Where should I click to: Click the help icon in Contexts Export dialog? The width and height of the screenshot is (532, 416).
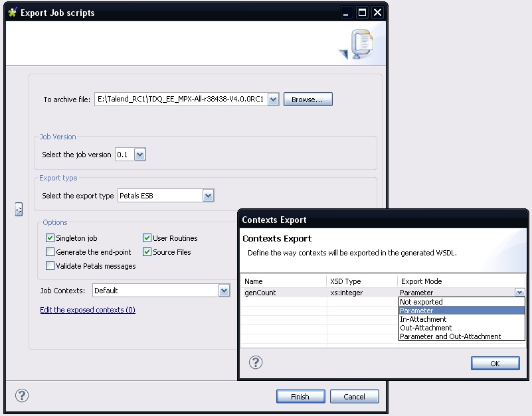256,362
